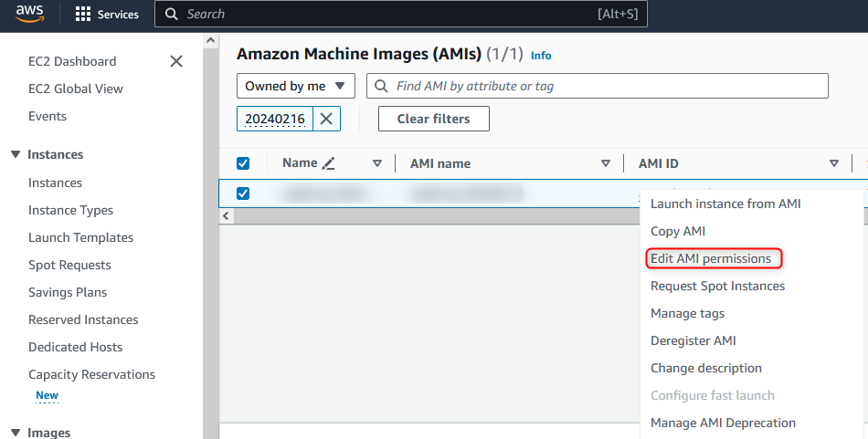The height and width of the screenshot is (439, 868).
Task: Click the AMI name column header
Action: 440,163
